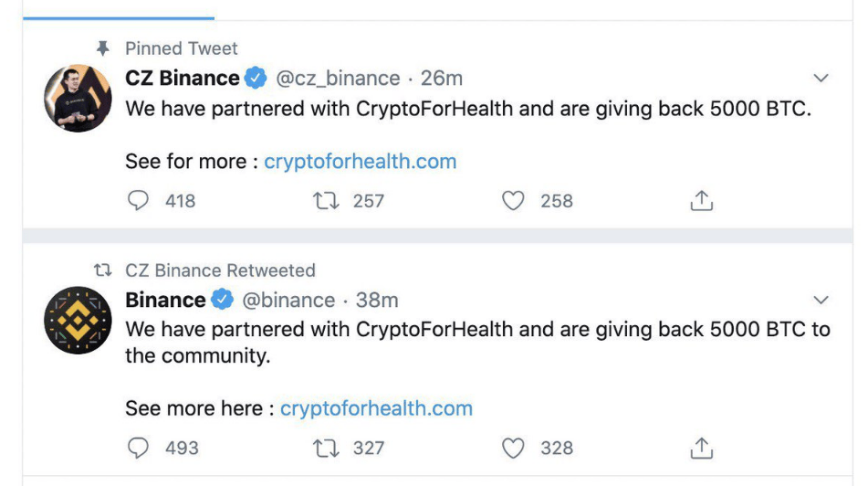Retweet the CZ Binance pinned tweet
Screen dimensions: 868x486
click(x=326, y=200)
